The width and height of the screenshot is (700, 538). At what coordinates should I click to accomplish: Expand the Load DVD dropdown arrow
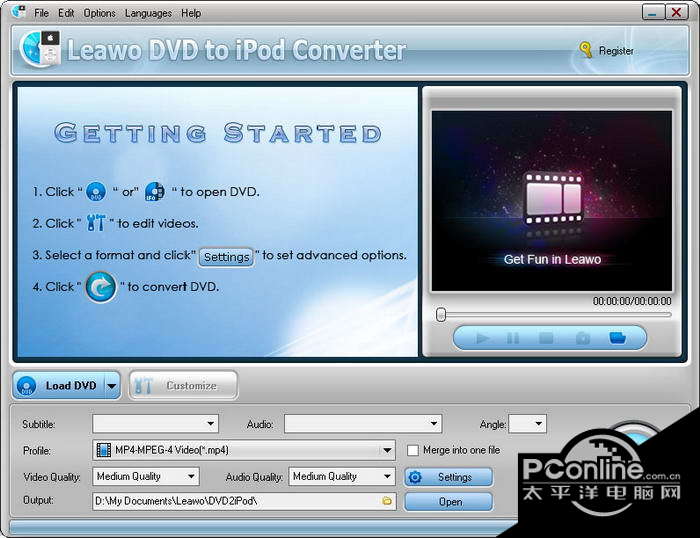pyautogui.click(x=112, y=385)
